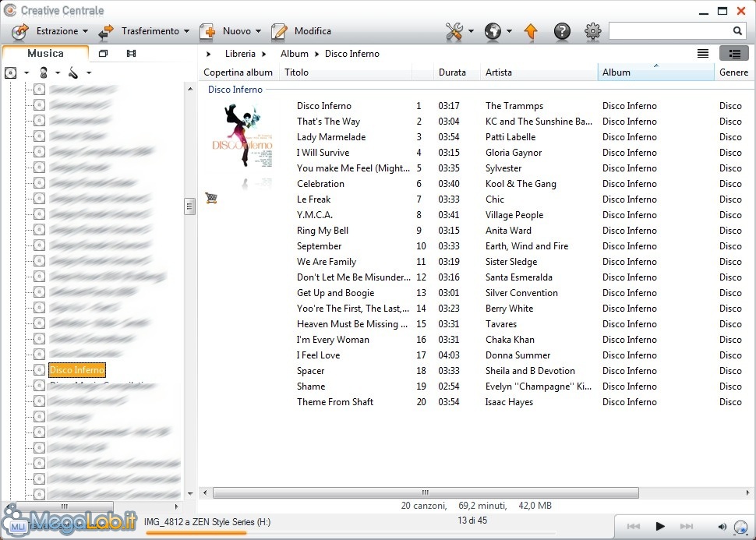756x540 pixels.
Task: Switch to the video filmstrip tab icon
Action: pyautogui.click(x=131, y=54)
